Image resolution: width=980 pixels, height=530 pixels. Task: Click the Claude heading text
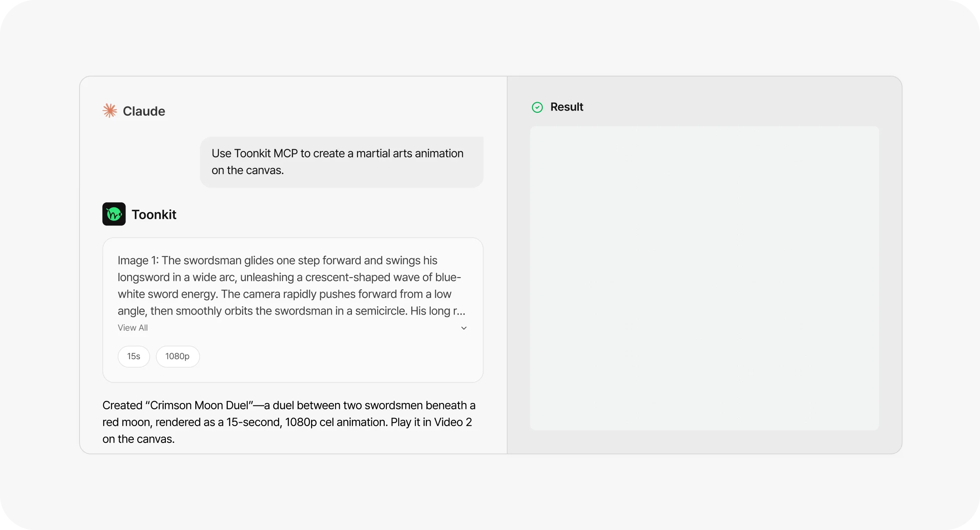pyautogui.click(x=144, y=111)
